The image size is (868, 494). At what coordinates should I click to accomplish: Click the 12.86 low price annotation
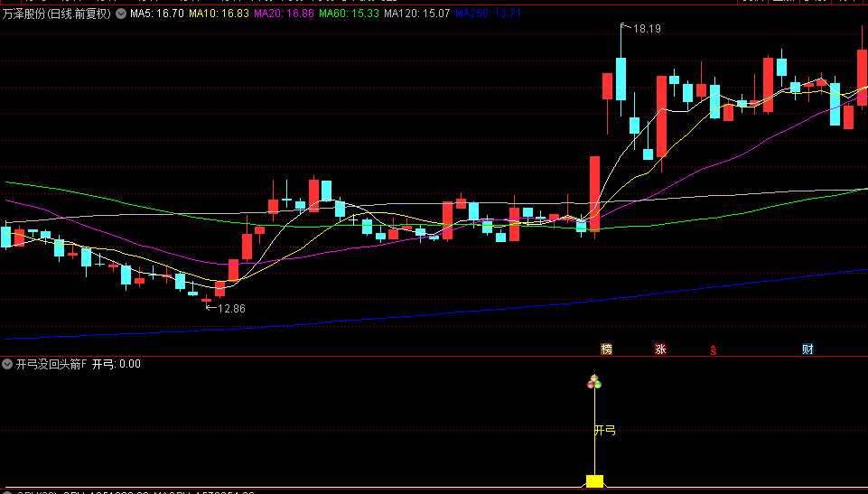click(231, 309)
